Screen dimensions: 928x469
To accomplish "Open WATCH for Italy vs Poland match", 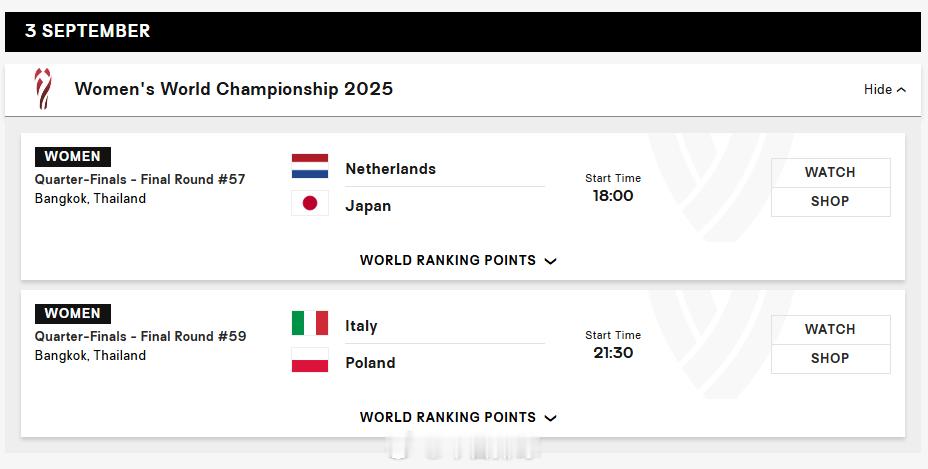I will pos(830,329).
